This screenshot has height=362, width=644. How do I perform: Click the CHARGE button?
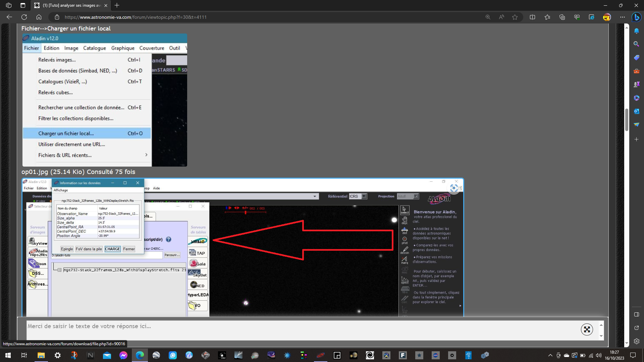pyautogui.click(x=112, y=249)
